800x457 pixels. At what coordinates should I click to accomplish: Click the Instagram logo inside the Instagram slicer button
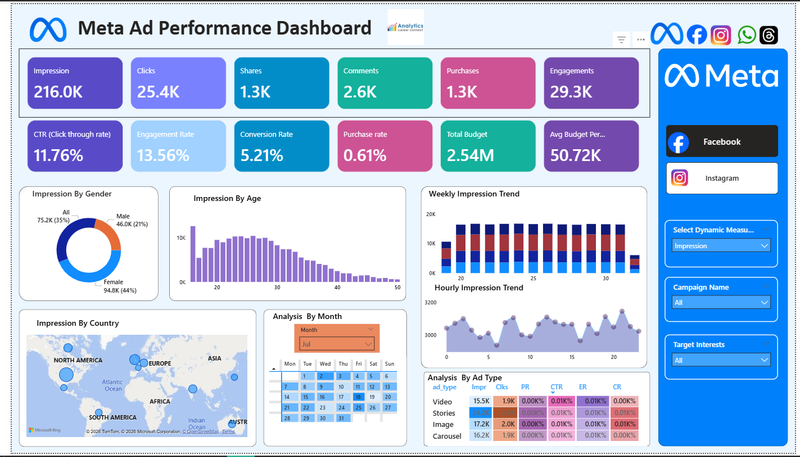coord(679,178)
